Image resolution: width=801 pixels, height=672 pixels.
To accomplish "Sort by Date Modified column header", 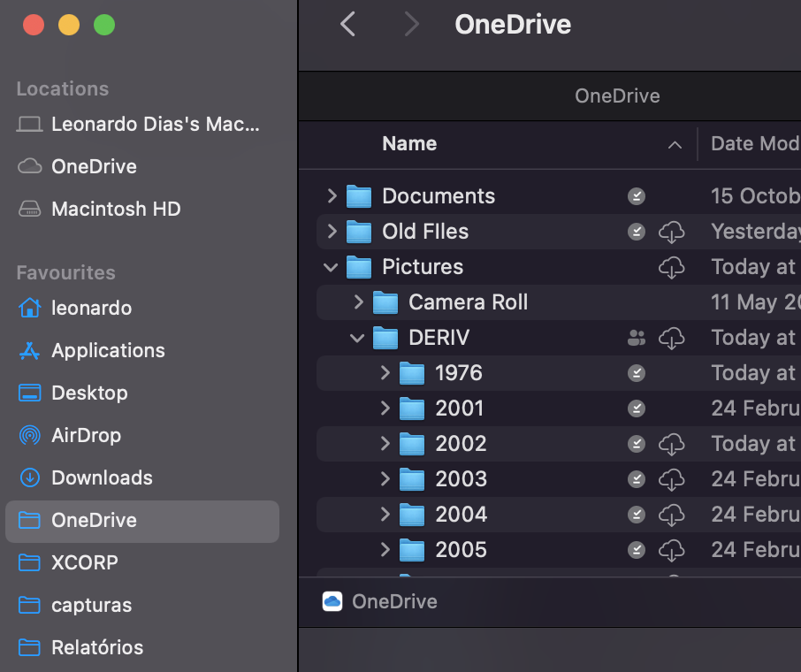I will pos(754,144).
